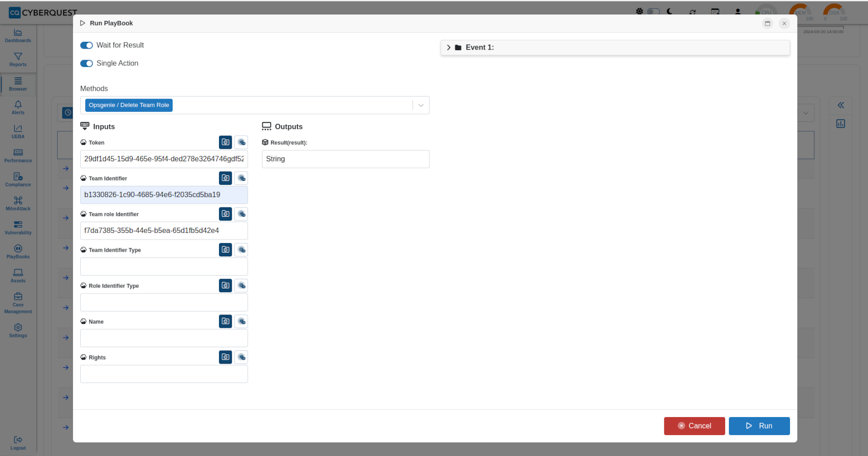The height and width of the screenshot is (456, 868).
Task: Click the Team Identifier Type input field
Action: pos(164,267)
